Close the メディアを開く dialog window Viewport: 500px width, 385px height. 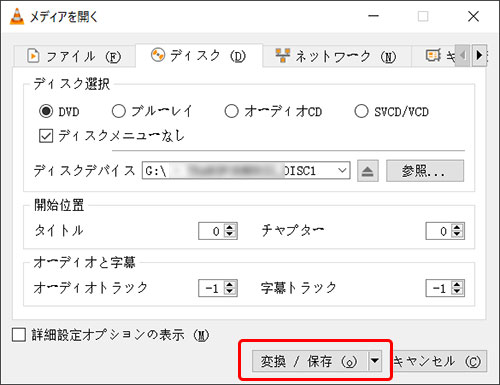pyautogui.click(x=473, y=16)
